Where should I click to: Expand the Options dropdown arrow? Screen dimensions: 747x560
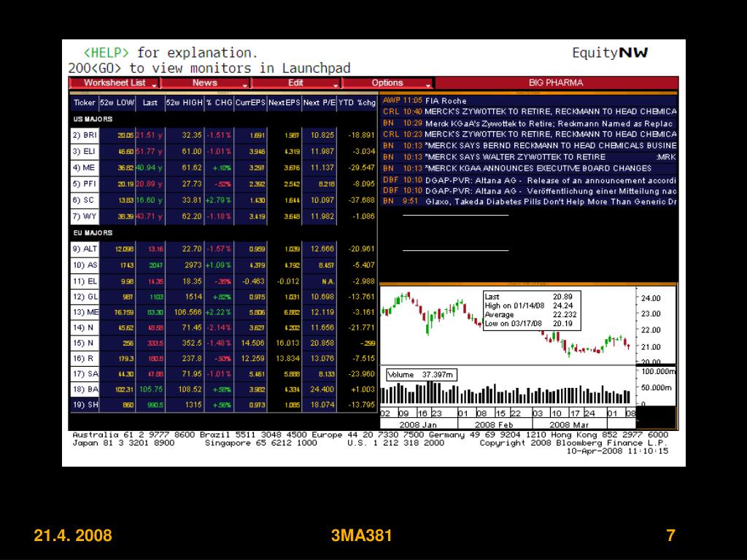(x=427, y=85)
